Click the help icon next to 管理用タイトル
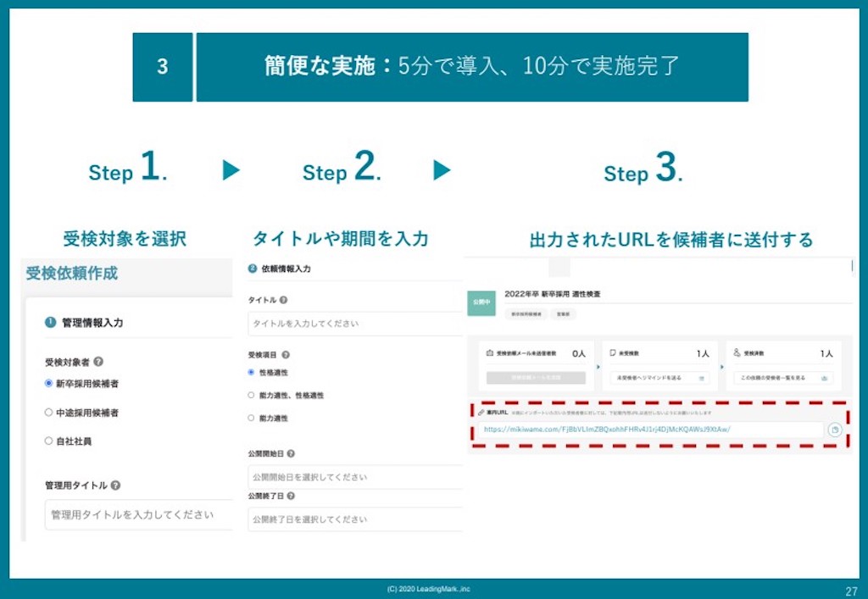 click(x=116, y=485)
